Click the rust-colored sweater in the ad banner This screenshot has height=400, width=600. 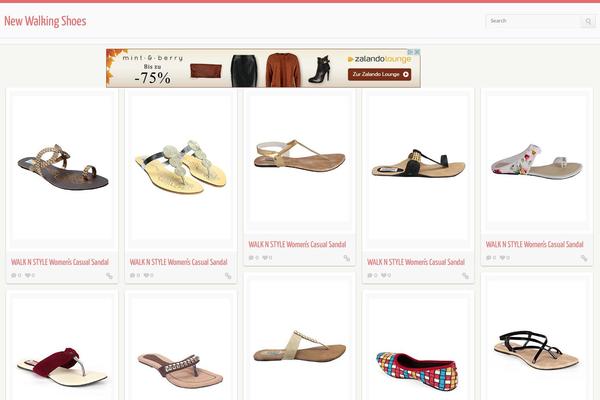point(284,70)
